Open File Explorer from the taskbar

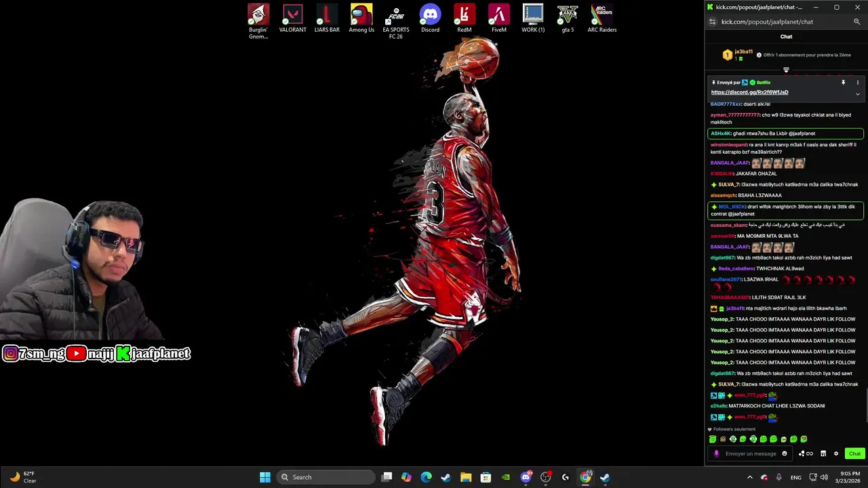pos(466,477)
